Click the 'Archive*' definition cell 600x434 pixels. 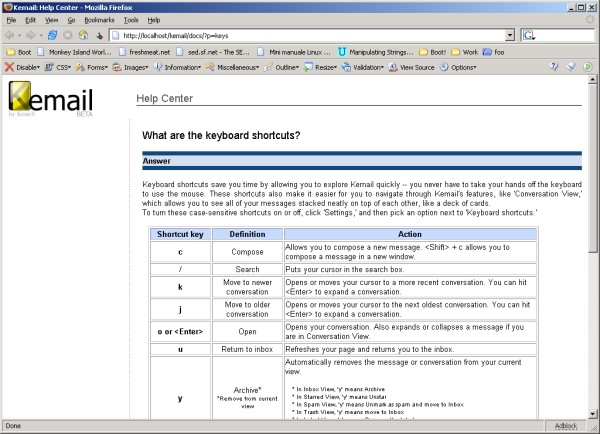247,390
